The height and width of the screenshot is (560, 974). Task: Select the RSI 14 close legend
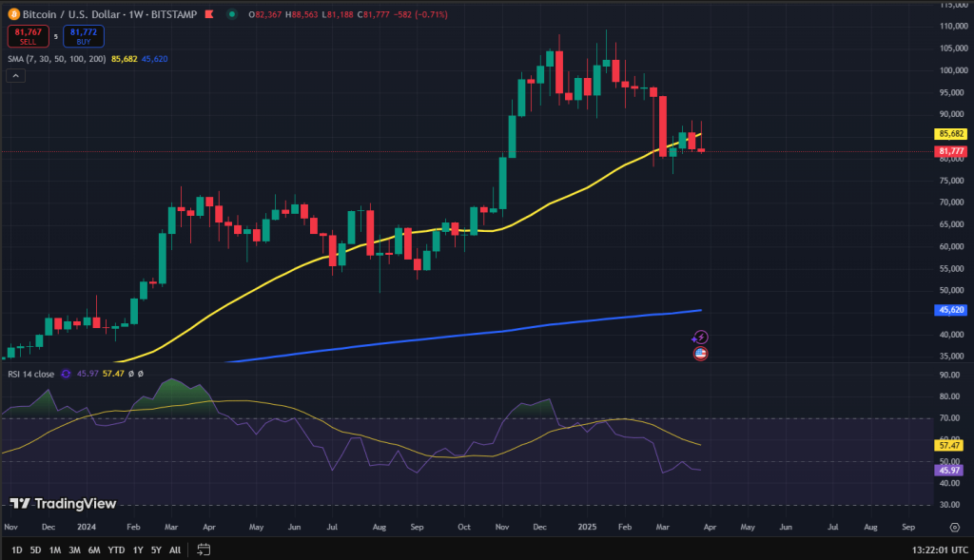[x=31, y=374]
